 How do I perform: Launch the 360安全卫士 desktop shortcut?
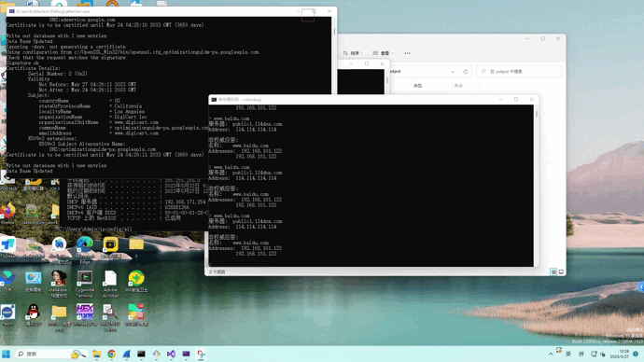[136, 282]
